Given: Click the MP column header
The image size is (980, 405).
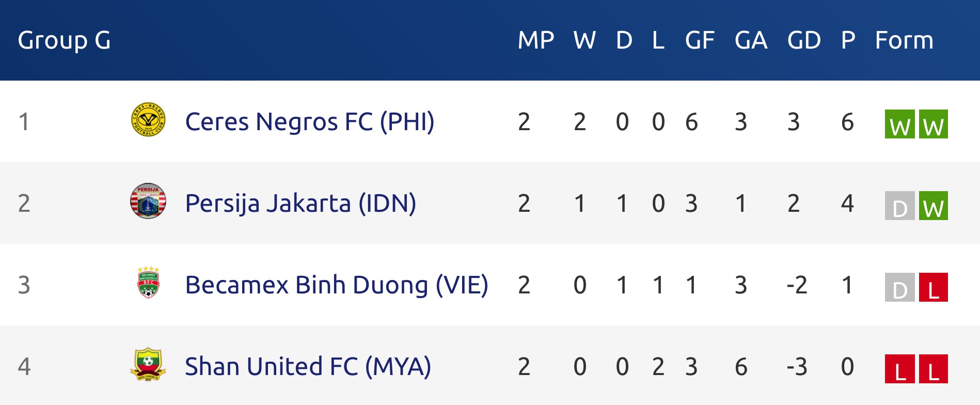Looking at the screenshot, I should (x=536, y=40).
